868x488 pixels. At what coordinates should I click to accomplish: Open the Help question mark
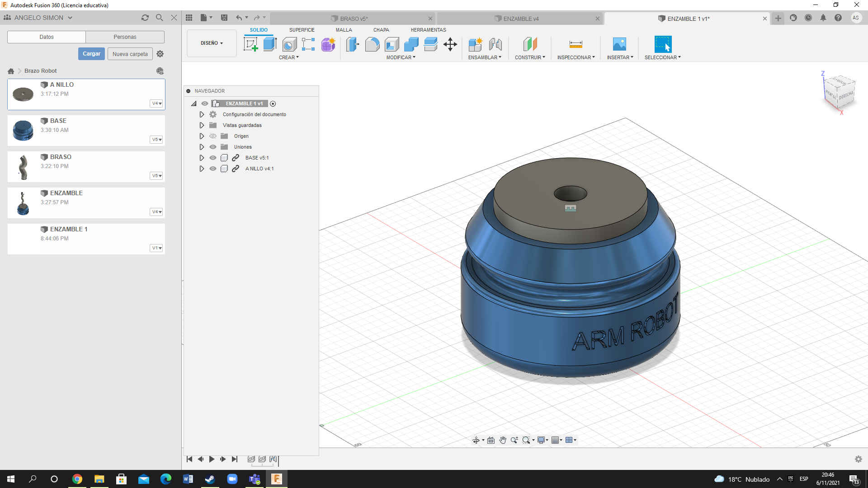tap(838, 18)
